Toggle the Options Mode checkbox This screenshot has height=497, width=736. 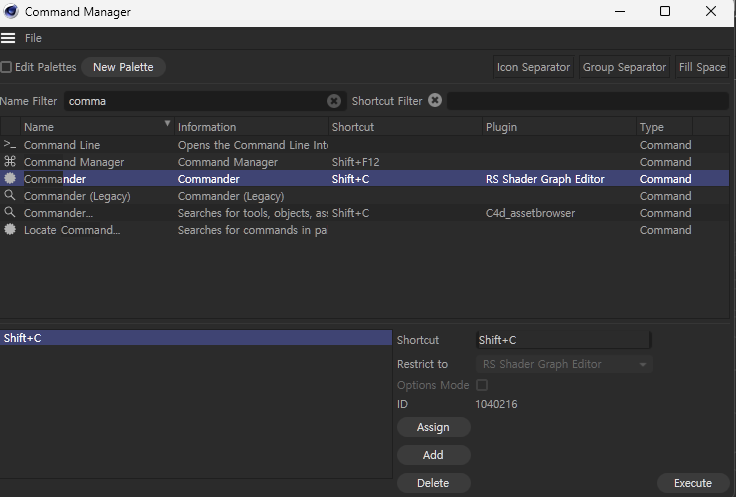(x=482, y=385)
